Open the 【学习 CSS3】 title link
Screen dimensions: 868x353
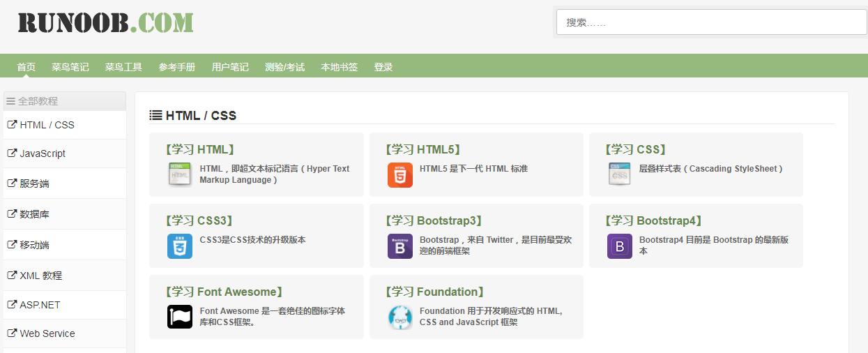pyautogui.click(x=199, y=220)
